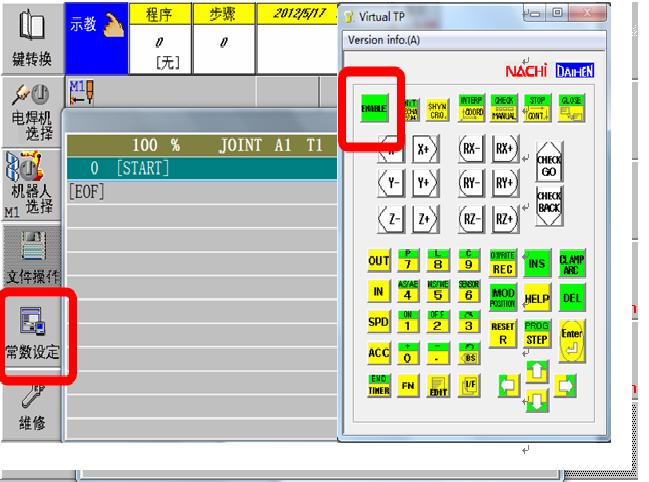Viewport: 649px width, 482px height.
Task: Open Version info.(A) menu
Action: click(x=386, y=40)
